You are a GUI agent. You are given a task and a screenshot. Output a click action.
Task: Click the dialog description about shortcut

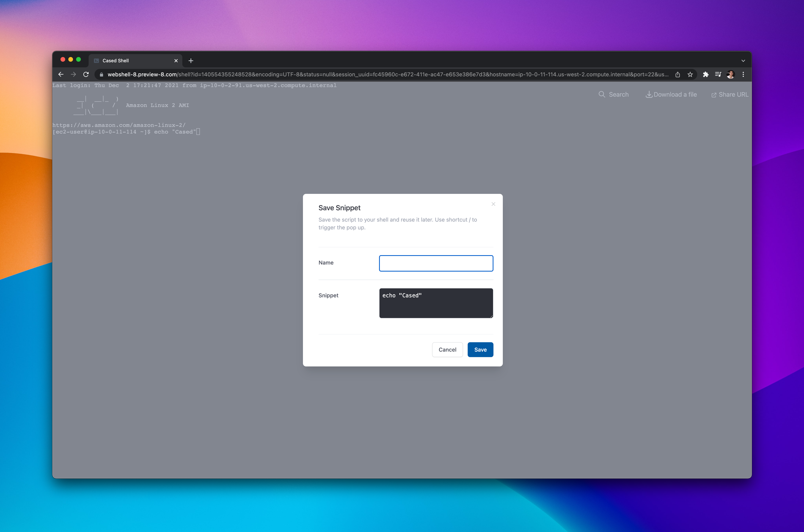coord(398,224)
